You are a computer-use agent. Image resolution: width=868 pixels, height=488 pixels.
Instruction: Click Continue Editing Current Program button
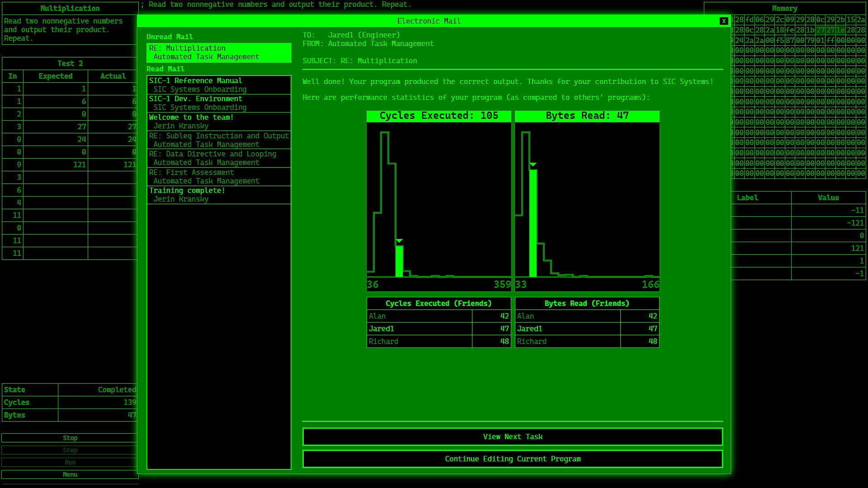coord(512,459)
